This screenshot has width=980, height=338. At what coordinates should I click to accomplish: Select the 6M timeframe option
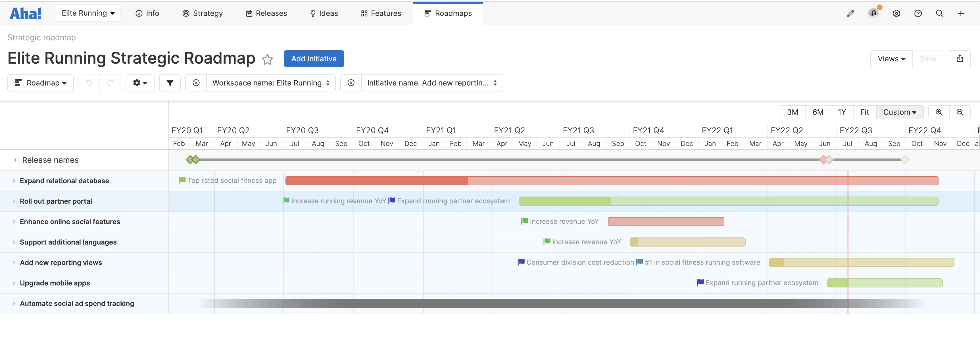[x=818, y=112]
